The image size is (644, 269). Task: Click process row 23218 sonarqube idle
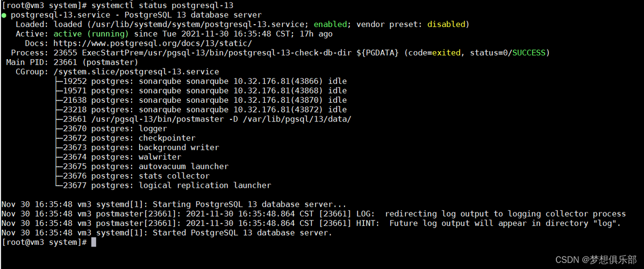(201, 110)
